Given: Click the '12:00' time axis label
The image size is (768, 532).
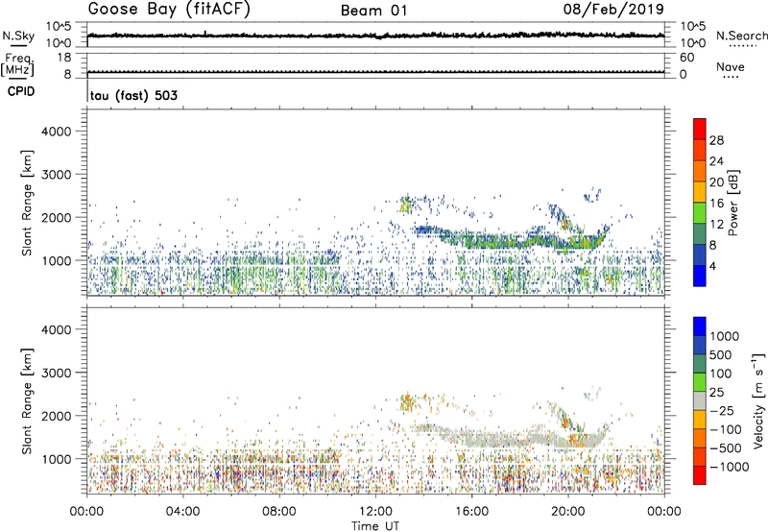Looking at the screenshot, I should point(375,512).
